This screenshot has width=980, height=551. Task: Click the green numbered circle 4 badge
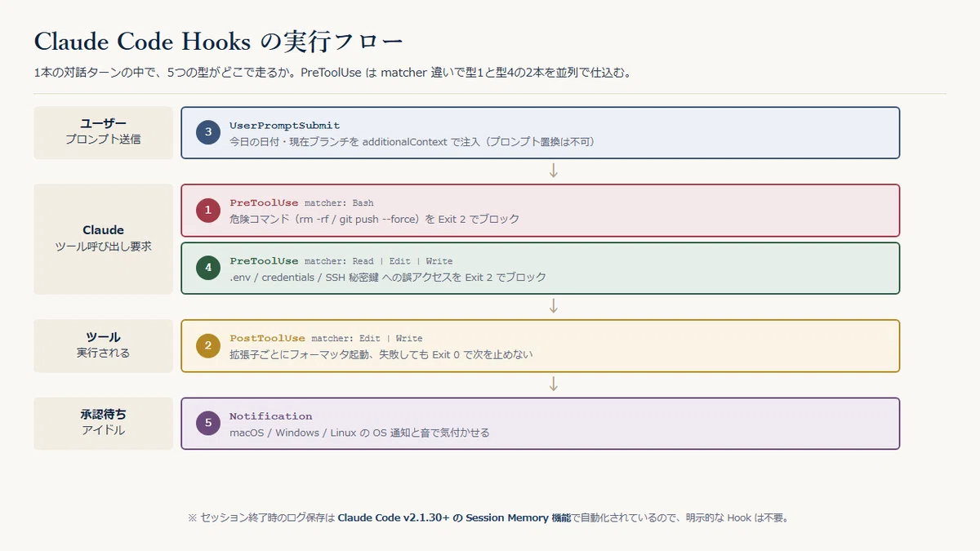208,268
